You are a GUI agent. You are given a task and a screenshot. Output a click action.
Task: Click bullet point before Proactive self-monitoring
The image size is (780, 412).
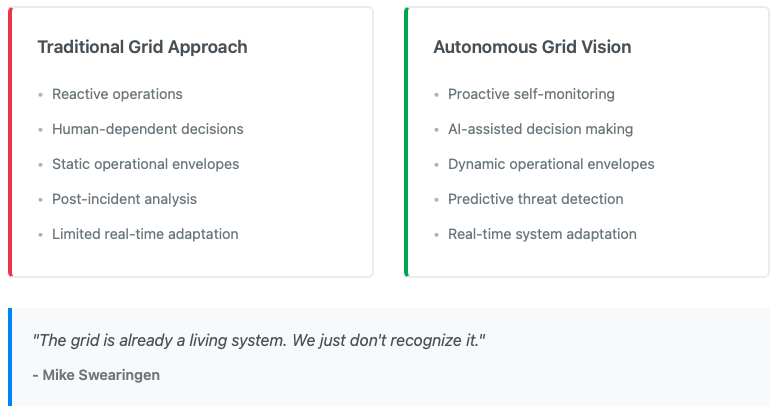(x=436, y=95)
